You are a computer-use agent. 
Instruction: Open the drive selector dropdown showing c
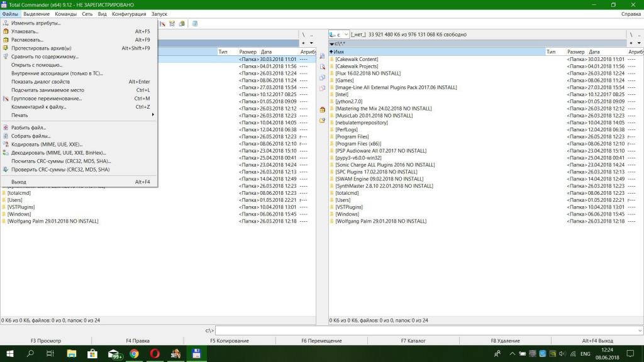click(339, 35)
